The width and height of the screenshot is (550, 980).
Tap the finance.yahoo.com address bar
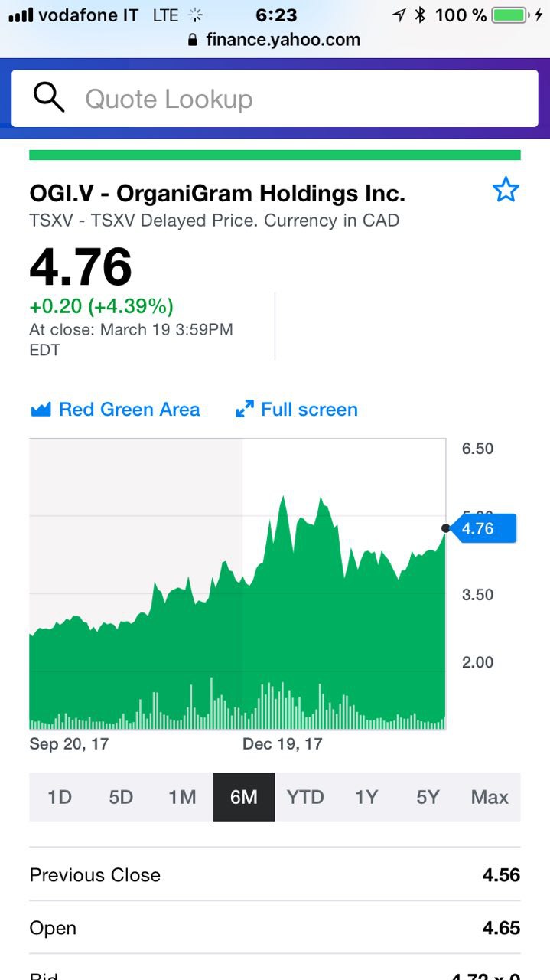[275, 40]
